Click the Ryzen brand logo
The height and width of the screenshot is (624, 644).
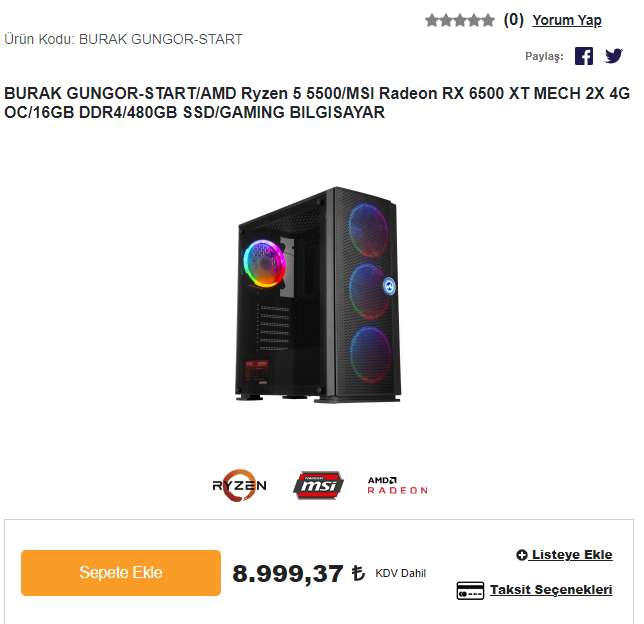(239, 486)
